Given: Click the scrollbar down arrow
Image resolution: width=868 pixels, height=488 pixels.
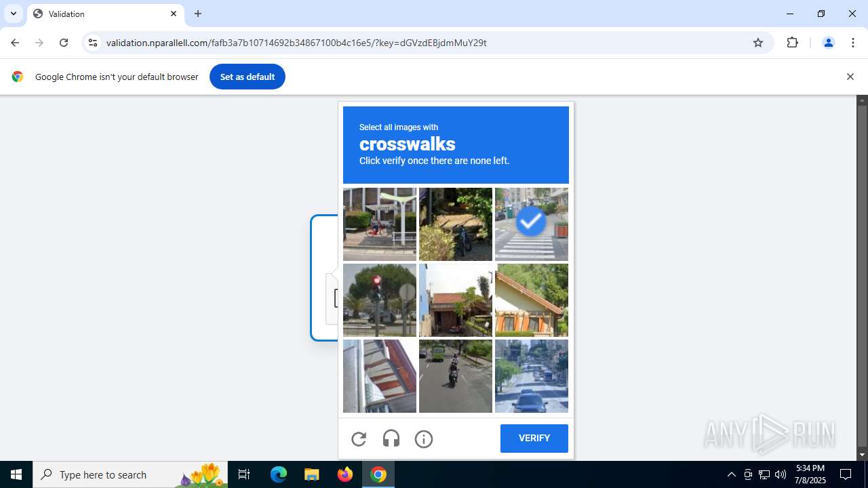Looking at the screenshot, I should pyautogui.click(x=863, y=455).
